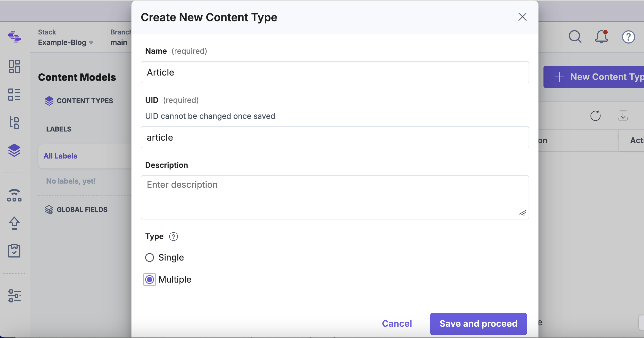Click the notifications bell icon
The height and width of the screenshot is (338, 644).
click(602, 37)
